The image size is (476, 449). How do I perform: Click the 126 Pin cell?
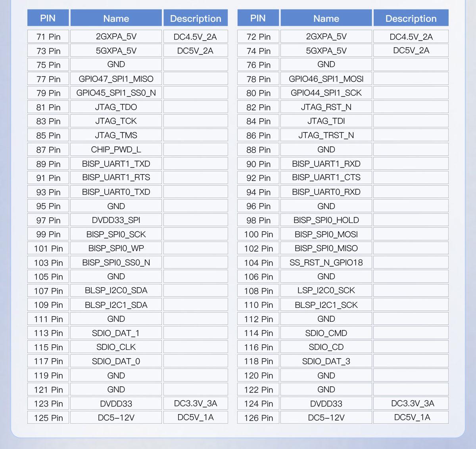(259, 418)
